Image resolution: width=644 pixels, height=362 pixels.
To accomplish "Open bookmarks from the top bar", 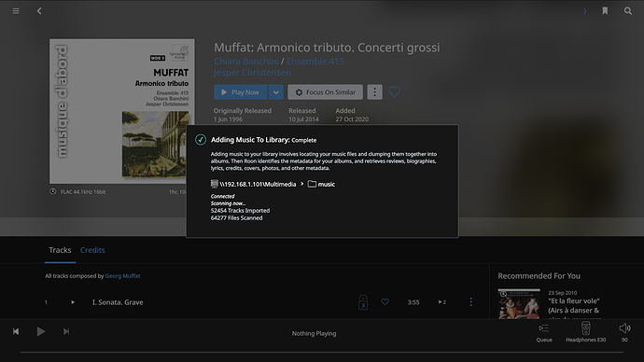I will coord(605,11).
